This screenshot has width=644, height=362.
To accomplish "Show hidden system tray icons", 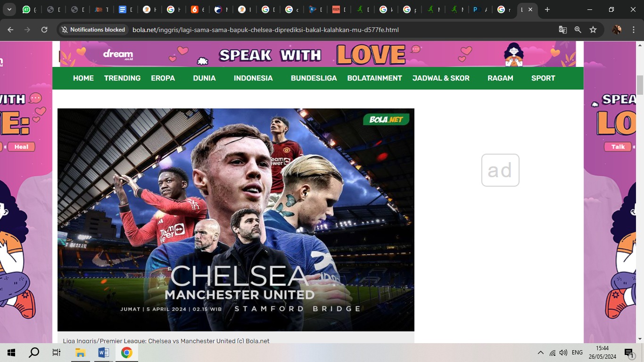I will 541,353.
